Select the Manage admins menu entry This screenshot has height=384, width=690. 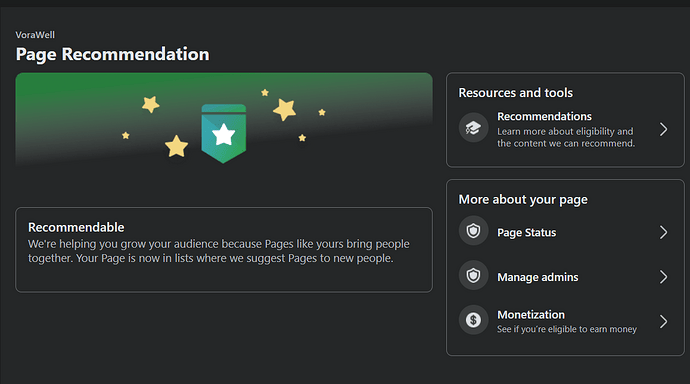click(565, 277)
